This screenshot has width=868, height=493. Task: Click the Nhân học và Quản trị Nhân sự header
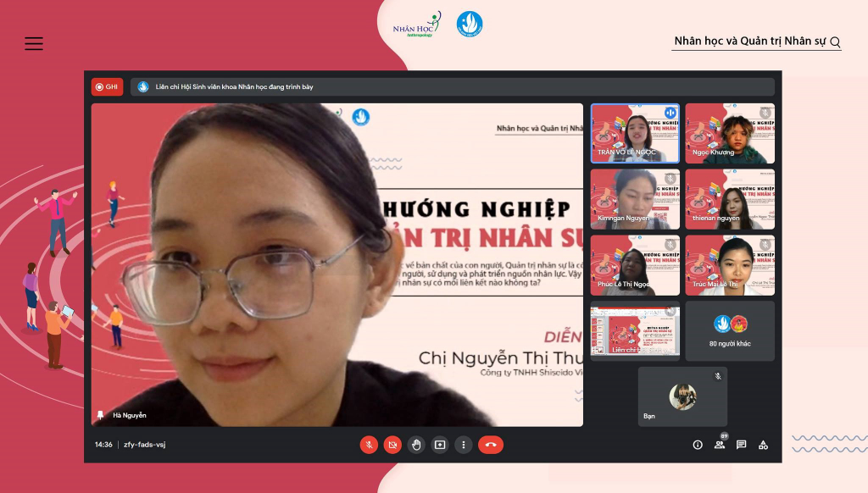[x=749, y=41]
